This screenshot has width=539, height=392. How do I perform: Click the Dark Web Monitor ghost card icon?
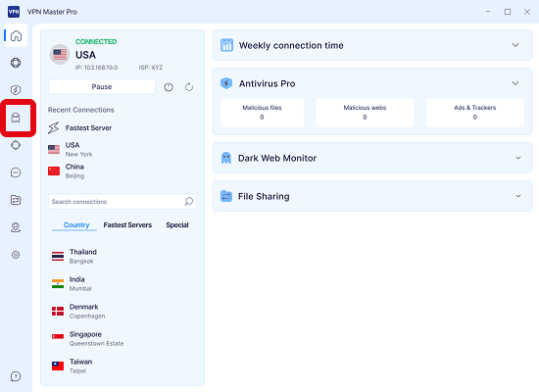(x=226, y=158)
